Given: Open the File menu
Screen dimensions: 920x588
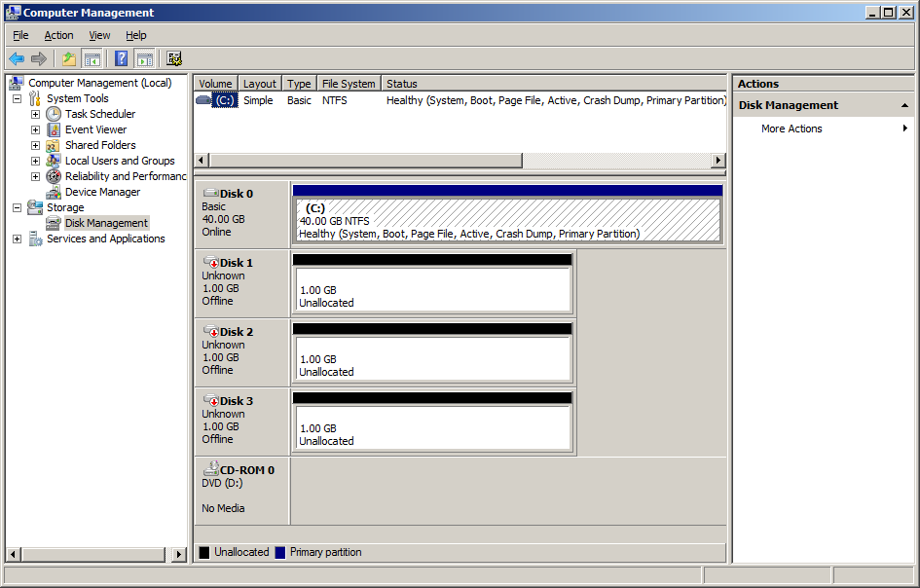Looking at the screenshot, I should pos(20,35).
